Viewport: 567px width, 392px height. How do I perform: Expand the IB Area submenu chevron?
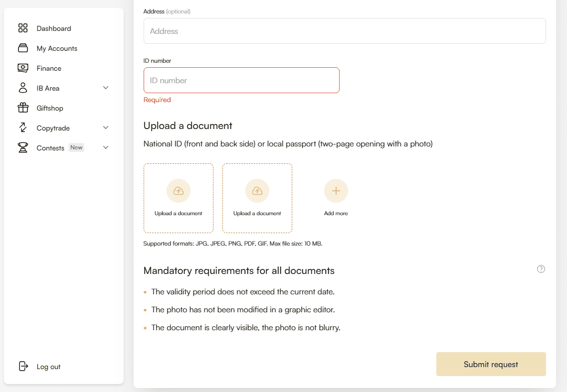pos(106,88)
